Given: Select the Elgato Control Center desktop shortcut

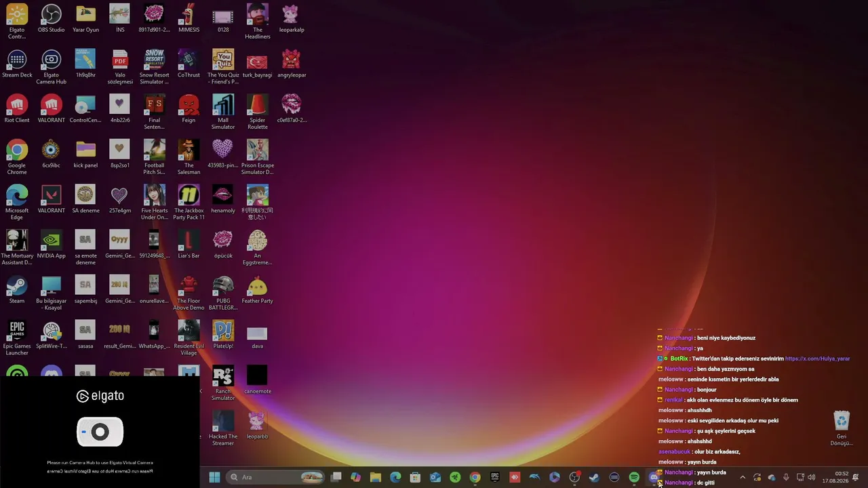Looking at the screenshot, I should coord(17,22).
